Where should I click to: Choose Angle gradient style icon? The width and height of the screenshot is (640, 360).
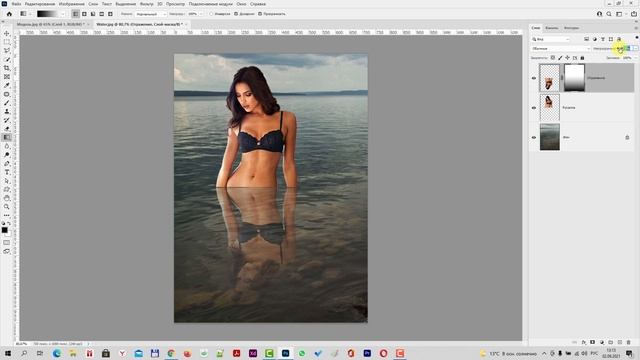click(93, 14)
